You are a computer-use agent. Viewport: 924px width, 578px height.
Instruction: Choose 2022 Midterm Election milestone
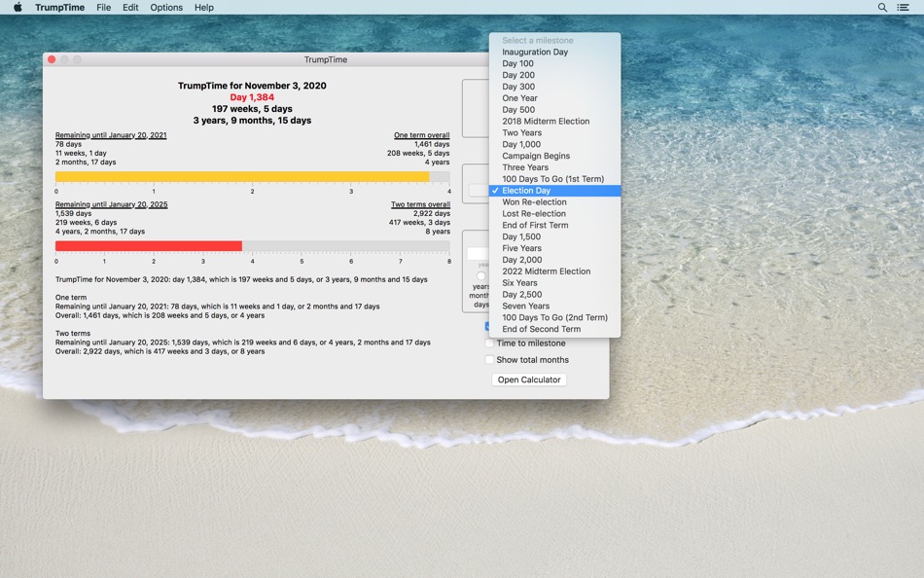[554, 271]
